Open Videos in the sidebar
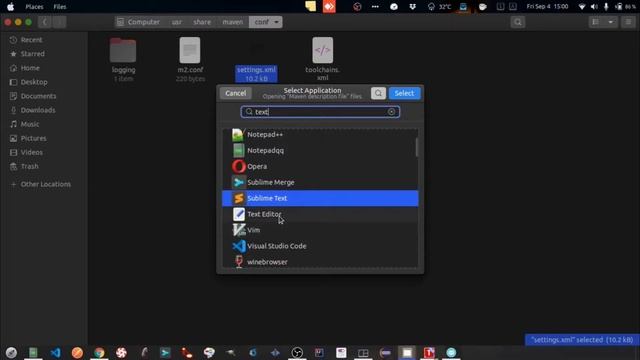Image resolution: width=640 pixels, height=360 pixels. (x=31, y=152)
